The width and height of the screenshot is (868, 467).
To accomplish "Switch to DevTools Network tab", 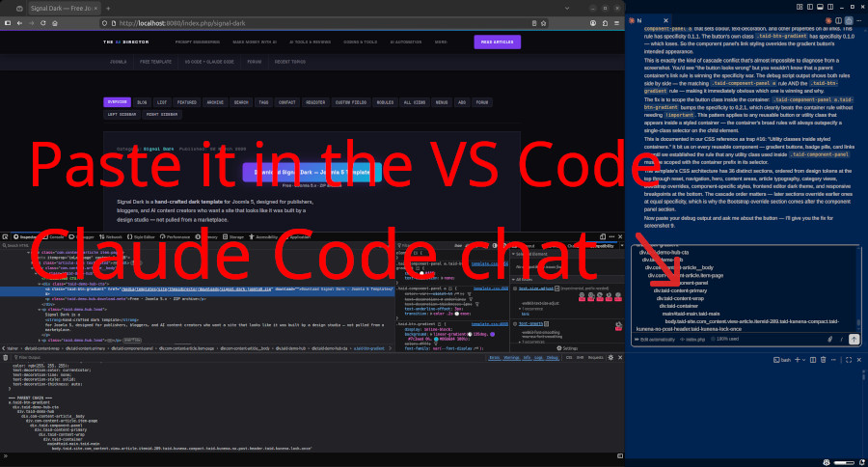I will click(110, 236).
